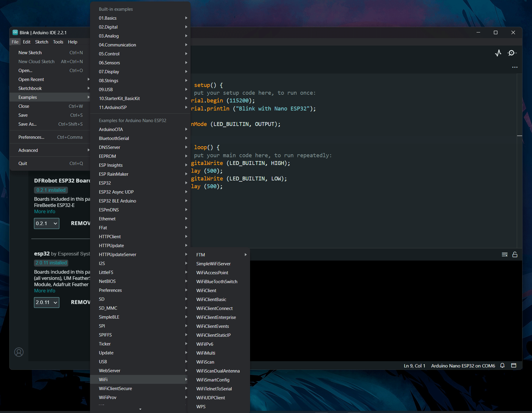Image resolution: width=532 pixels, height=413 pixels.
Task: Click REMOVE button for esp32 package
Action: coord(80,302)
